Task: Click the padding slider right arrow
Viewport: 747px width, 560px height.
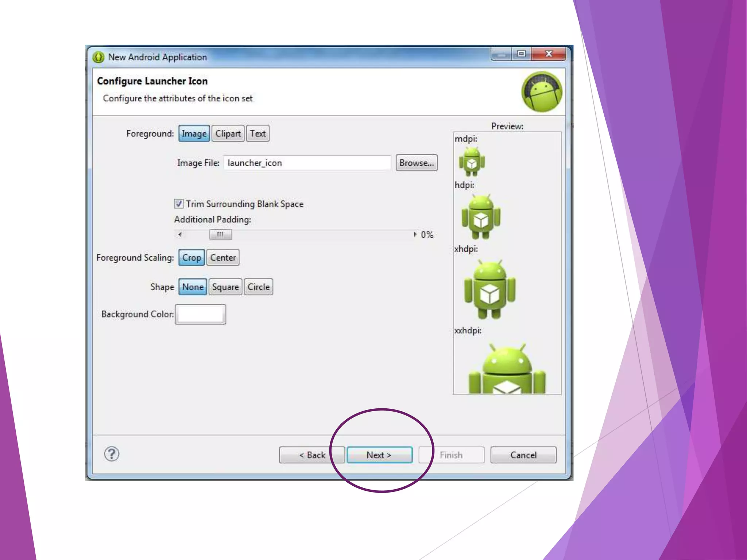Action: tap(415, 234)
